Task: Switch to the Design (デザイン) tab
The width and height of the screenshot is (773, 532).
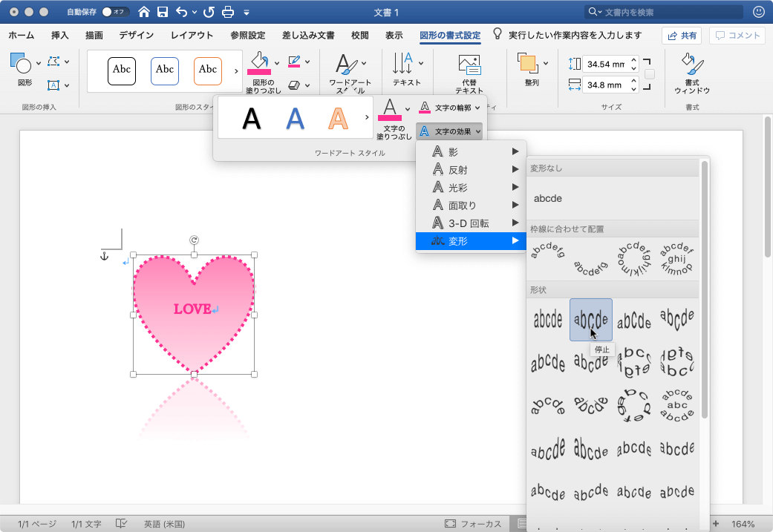Action: tap(136, 36)
